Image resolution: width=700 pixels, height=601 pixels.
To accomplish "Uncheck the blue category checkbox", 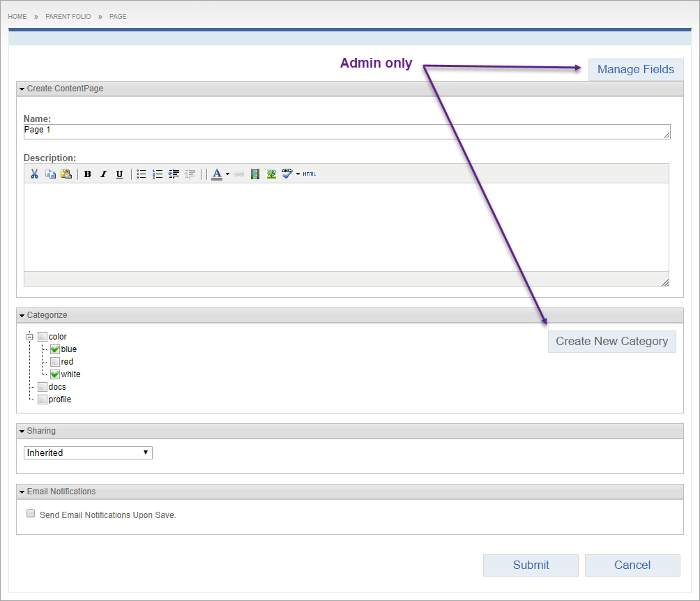I will click(55, 349).
